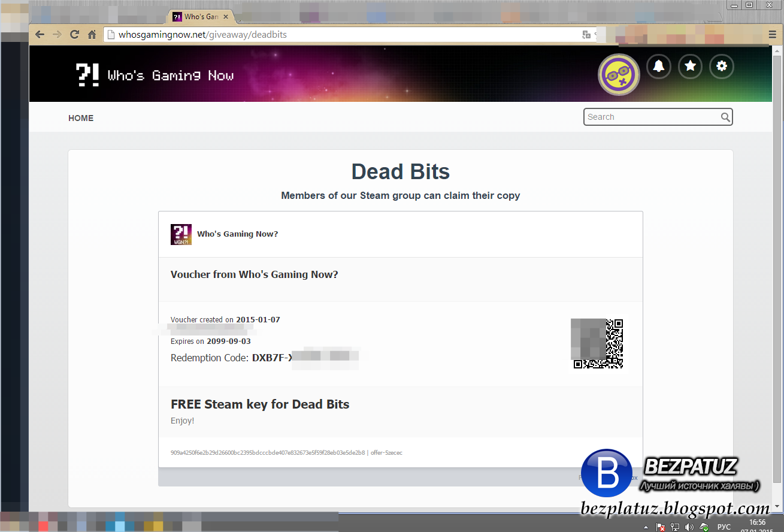
Task: Click the magnifier icon in the search box
Action: point(725,117)
